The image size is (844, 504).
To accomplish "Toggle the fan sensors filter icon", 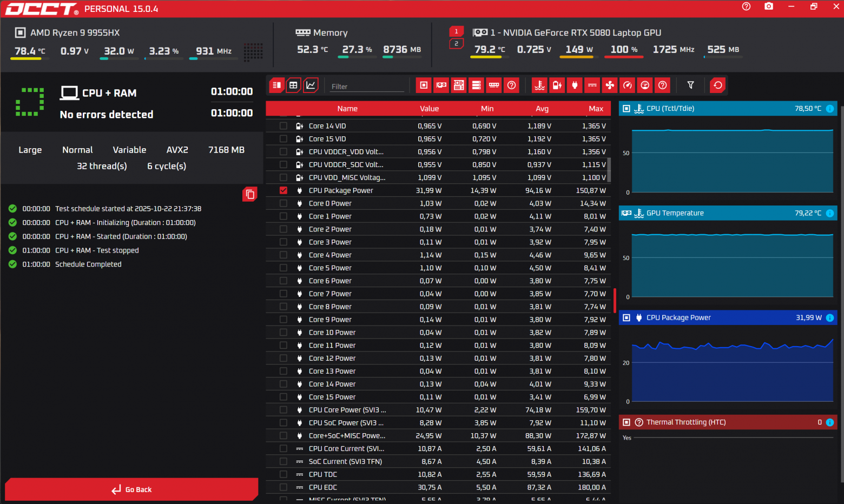I will click(610, 85).
